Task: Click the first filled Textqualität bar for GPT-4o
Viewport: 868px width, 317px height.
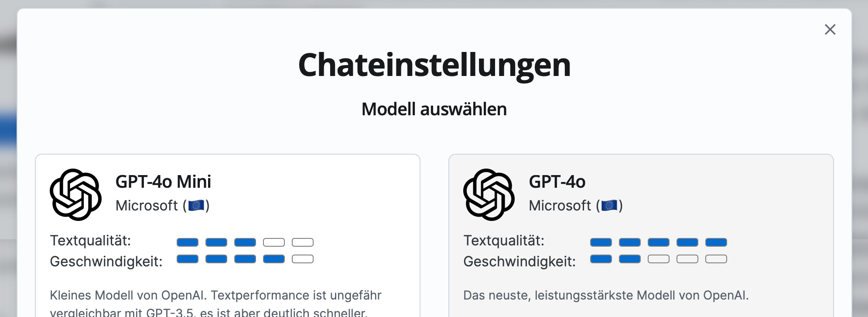Action: tap(601, 242)
